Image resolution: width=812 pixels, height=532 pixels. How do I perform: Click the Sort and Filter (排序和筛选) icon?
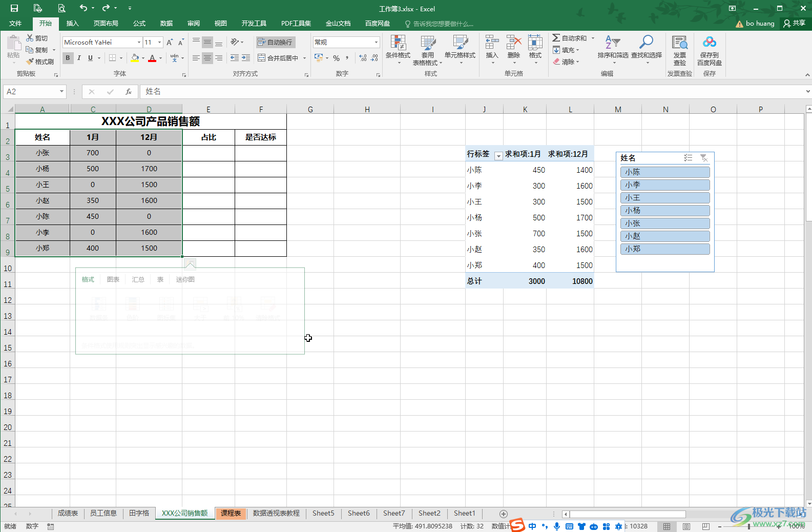[x=613, y=43]
